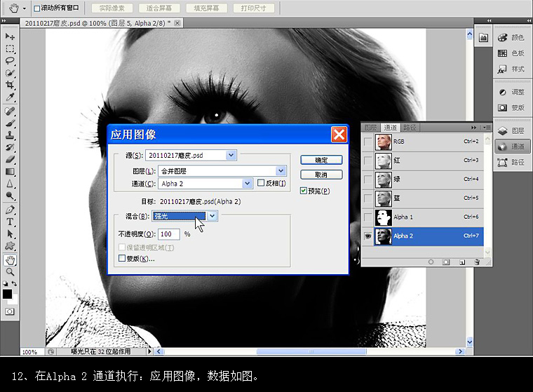Click Fill Screen button
Viewport: 533px width, 392px height.
pos(206,8)
